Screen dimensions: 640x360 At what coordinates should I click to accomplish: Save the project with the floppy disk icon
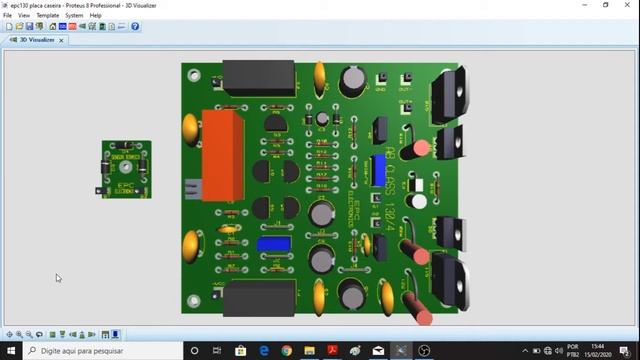29,27
